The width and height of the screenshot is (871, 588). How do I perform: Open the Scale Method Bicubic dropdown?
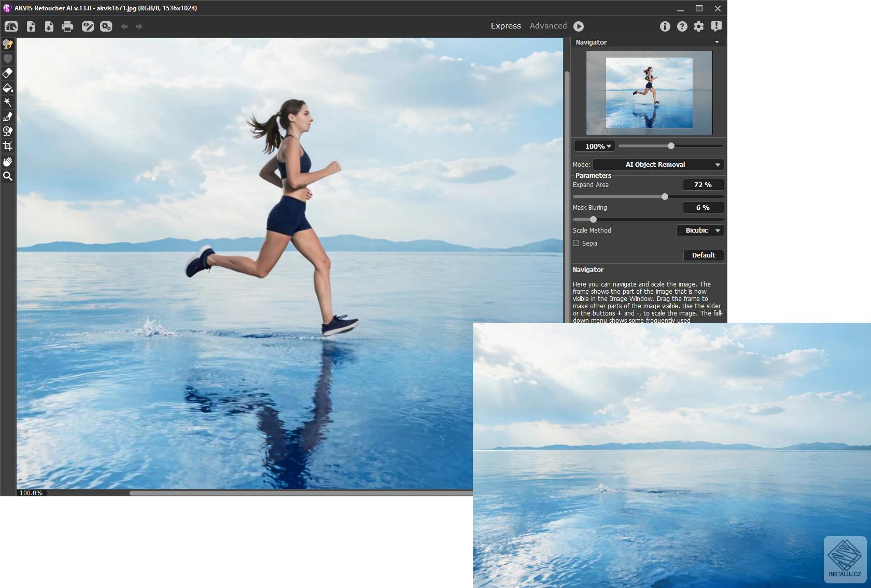click(x=700, y=230)
